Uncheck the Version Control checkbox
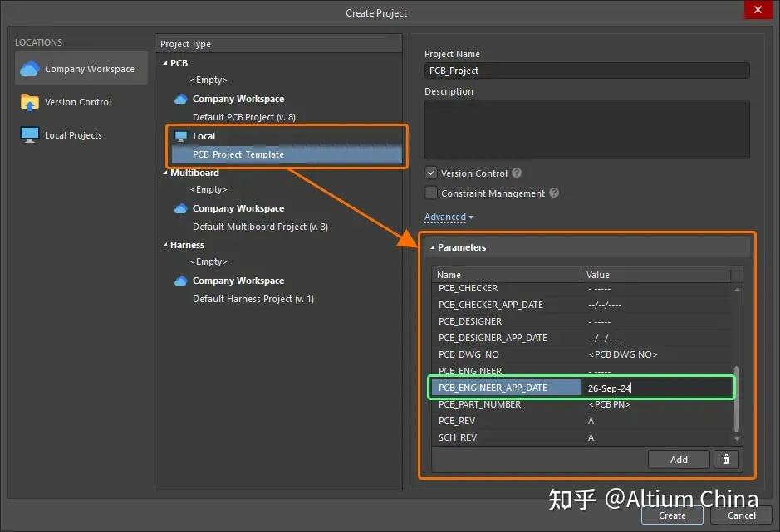780x532 pixels. 431,173
